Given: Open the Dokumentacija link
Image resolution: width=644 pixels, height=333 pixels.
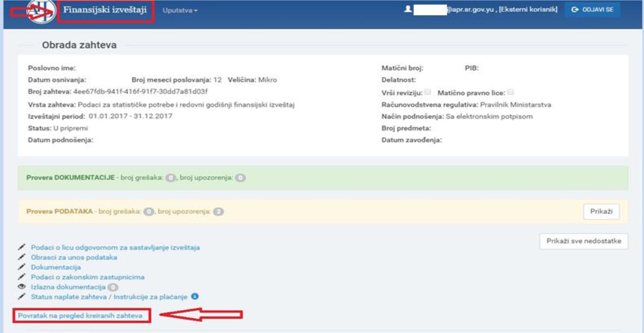Looking at the screenshot, I should coord(56,267).
